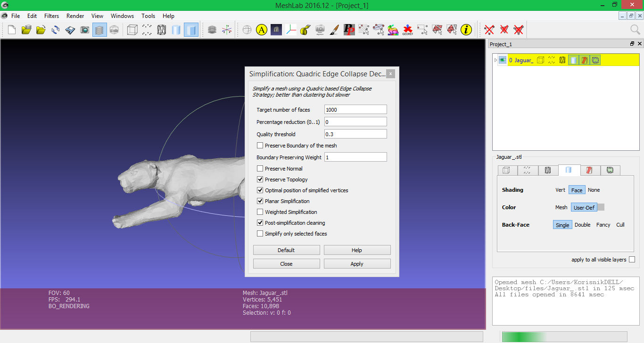Image resolution: width=644 pixels, height=343 pixels.
Task: Open the Render menu
Action: tap(75, 16)
